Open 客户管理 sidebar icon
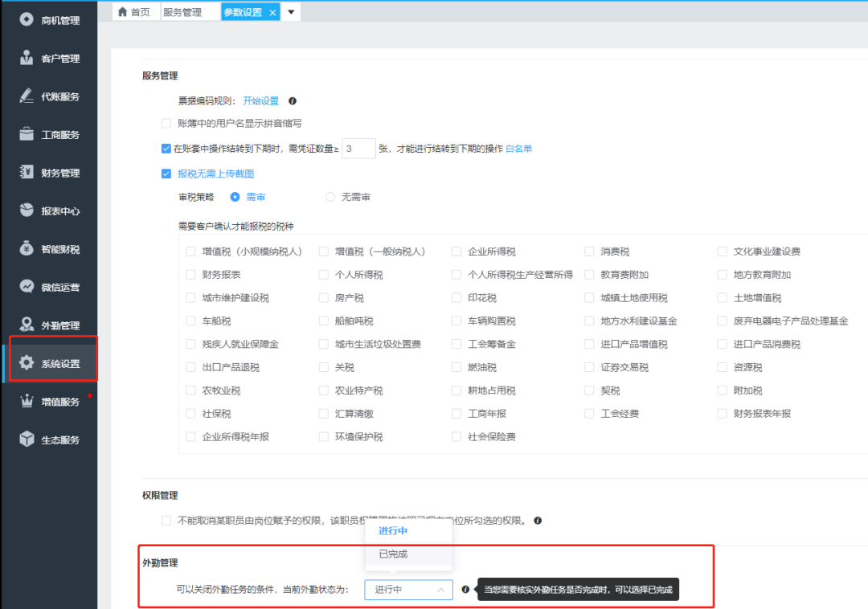Image resolution: width=868 pixels, height=609 pixels. click(26, 58)
